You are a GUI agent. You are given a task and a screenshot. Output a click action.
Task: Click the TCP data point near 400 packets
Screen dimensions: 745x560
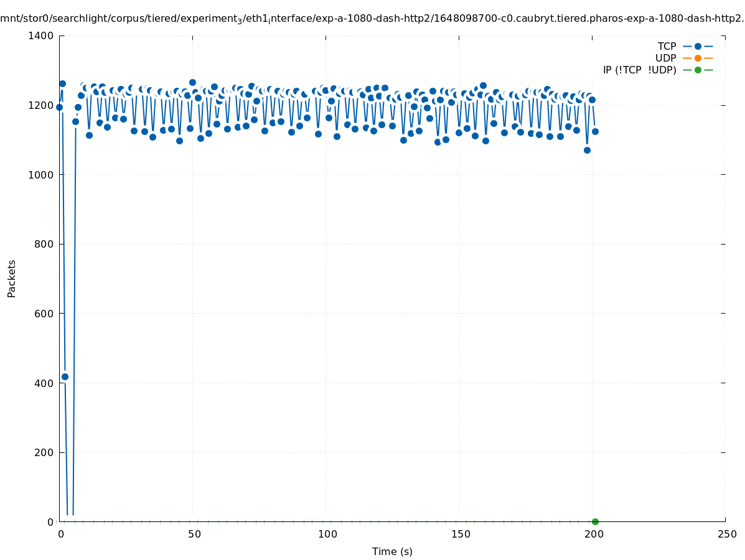65,376
